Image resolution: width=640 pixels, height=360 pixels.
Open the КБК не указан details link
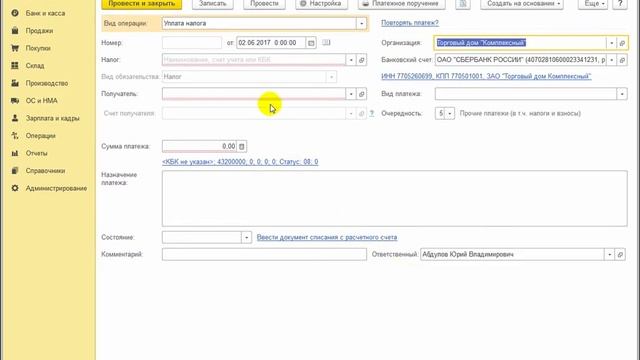coord(240,162)
